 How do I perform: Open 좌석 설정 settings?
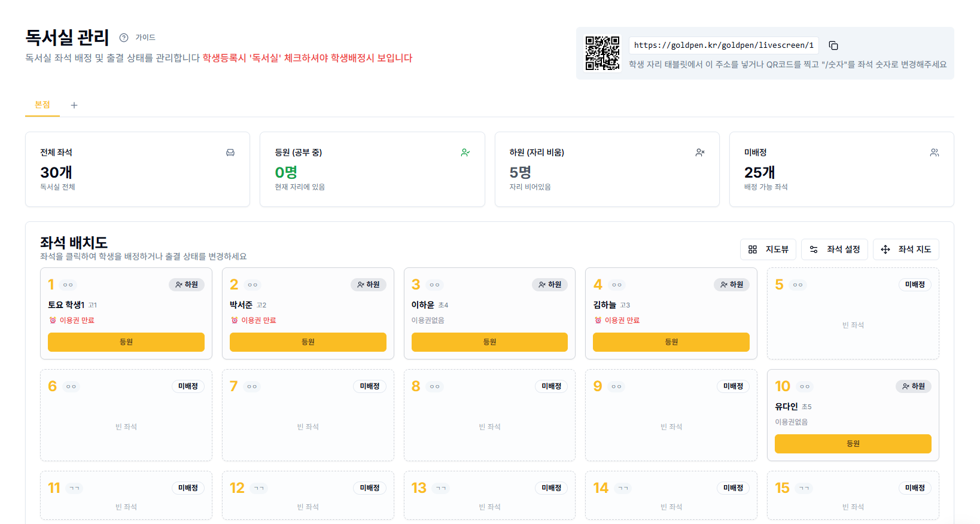[835, 249]
